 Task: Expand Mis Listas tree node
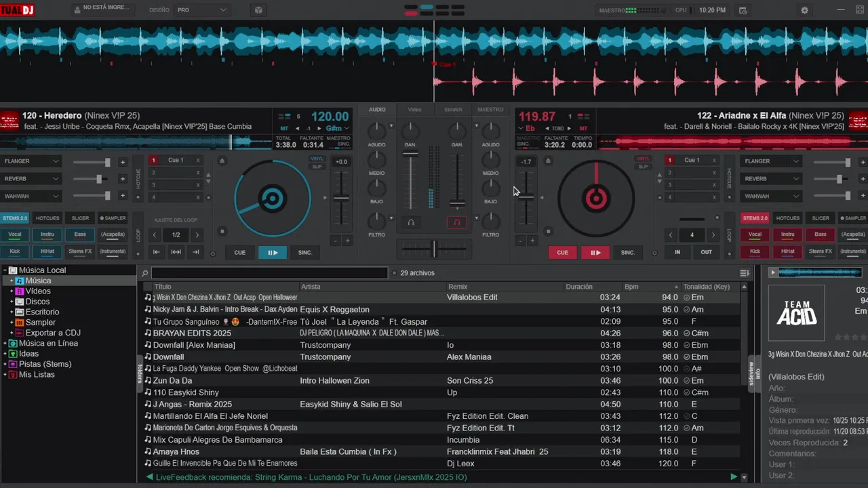point(5,375)
